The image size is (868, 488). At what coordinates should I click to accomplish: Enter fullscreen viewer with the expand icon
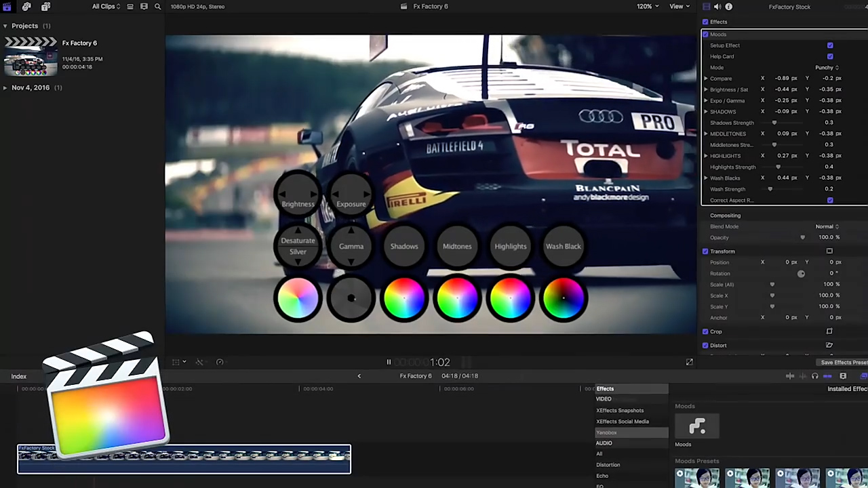tap(690, 362)
